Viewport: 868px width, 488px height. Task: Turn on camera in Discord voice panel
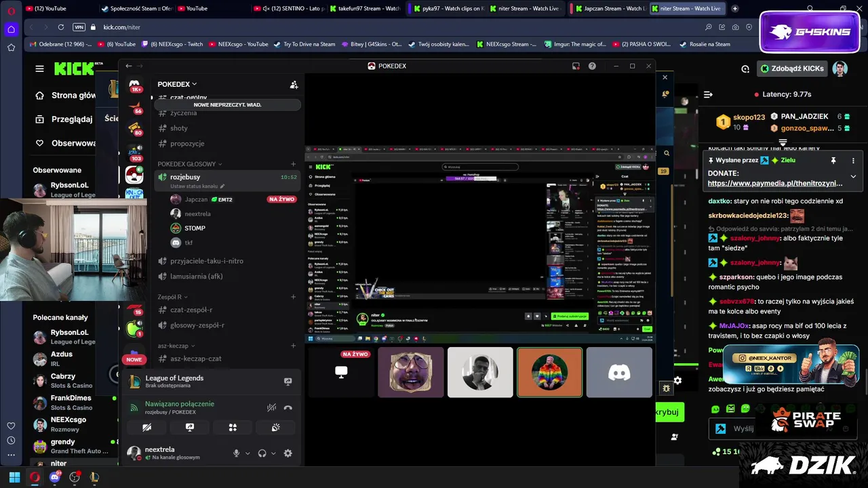(x=146, y=428)
